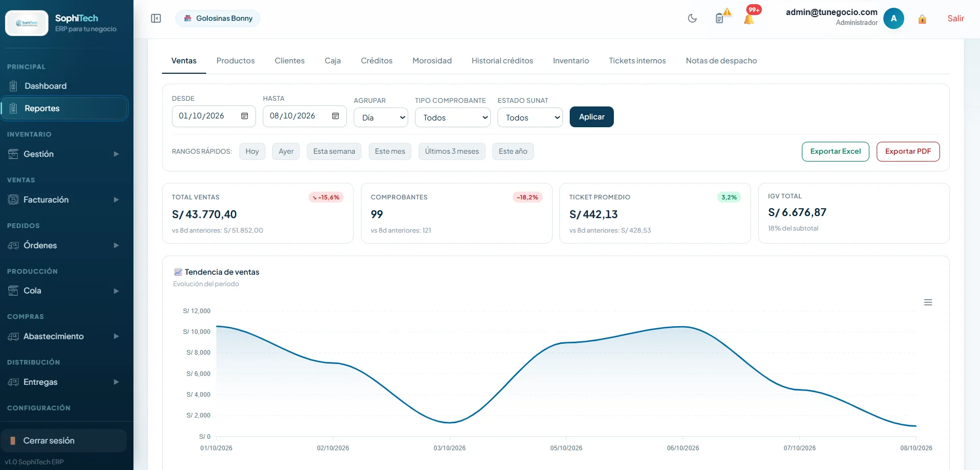980x470 pixels.
Task: Click Exportar Excel button
Action: tap(836, 152)
